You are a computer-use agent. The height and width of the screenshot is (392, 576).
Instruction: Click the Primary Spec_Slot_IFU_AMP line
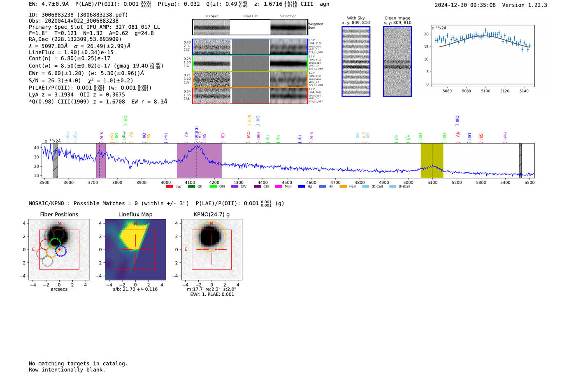(x=95, y=27)
